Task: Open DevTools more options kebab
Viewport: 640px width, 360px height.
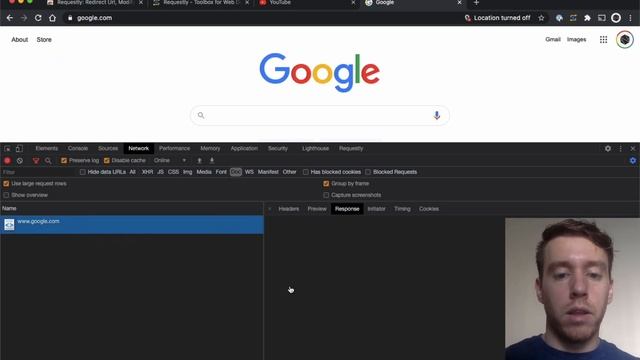Action: coord(620,149)
